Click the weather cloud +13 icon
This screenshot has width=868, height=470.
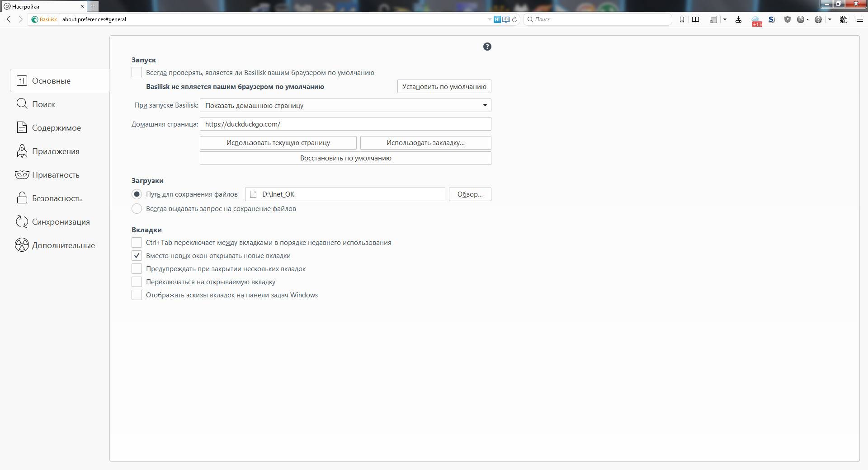756,20
